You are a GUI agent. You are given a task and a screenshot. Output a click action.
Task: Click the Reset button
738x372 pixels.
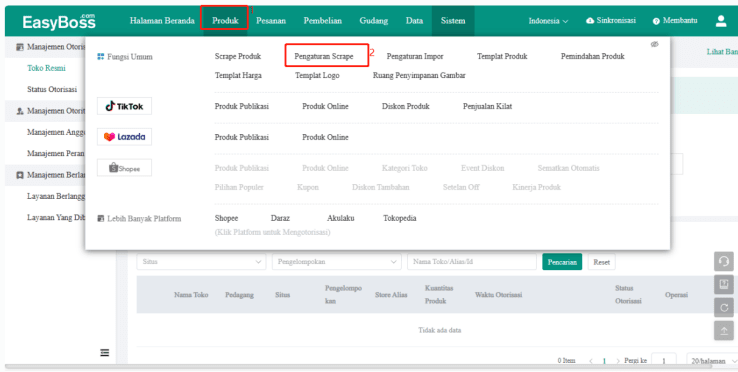602,262
